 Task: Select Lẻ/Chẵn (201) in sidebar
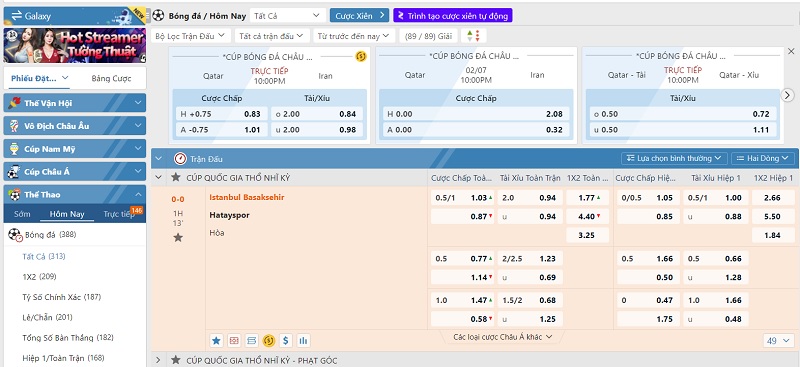pyautogui.click(x=48, y=317)
